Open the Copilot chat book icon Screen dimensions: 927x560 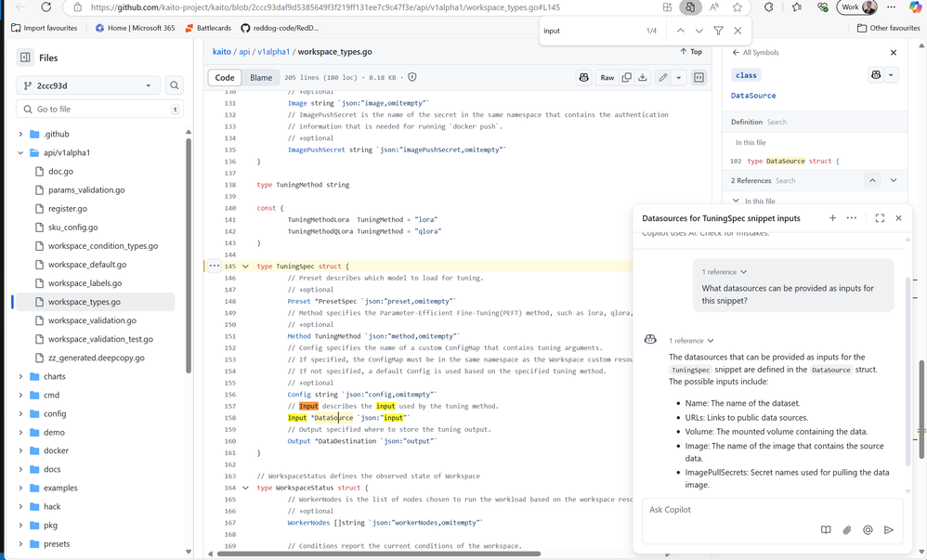pos(826,530)
